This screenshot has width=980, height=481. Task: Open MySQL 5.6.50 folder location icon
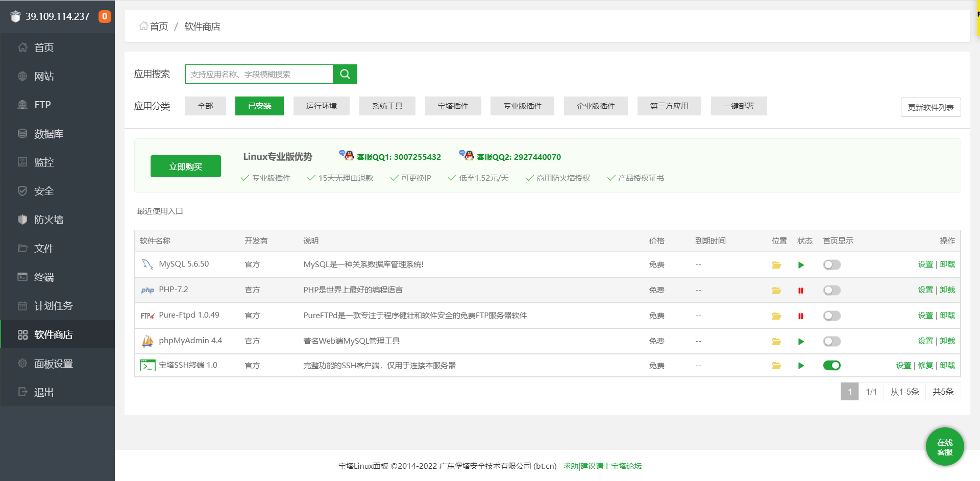click(x=776, y=265)
